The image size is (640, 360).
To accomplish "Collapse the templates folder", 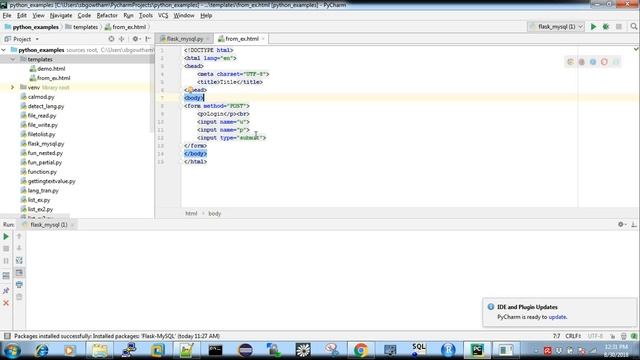I will tap(13, 59).
